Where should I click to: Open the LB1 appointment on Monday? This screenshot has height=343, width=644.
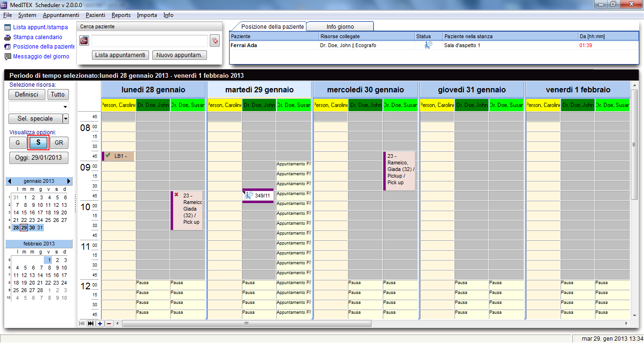pyautogui.click(x=118, y=156)
